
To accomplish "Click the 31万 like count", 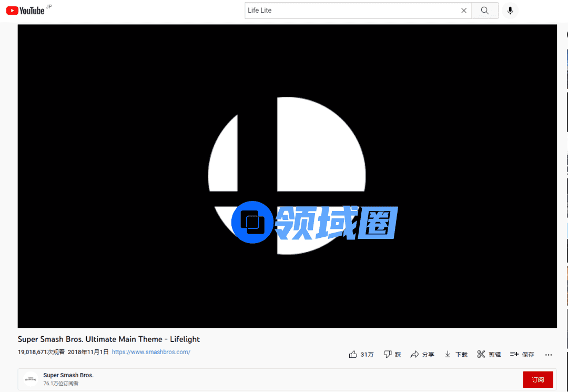I will click(x=367, y=355).
